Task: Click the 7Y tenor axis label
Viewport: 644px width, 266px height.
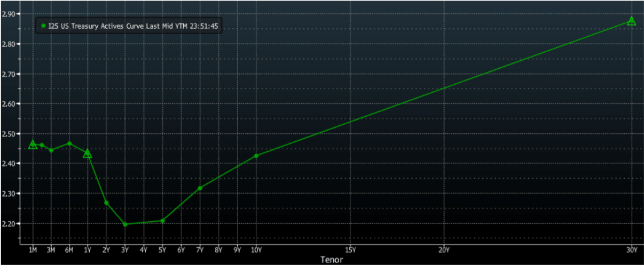Action: [200, 249]
